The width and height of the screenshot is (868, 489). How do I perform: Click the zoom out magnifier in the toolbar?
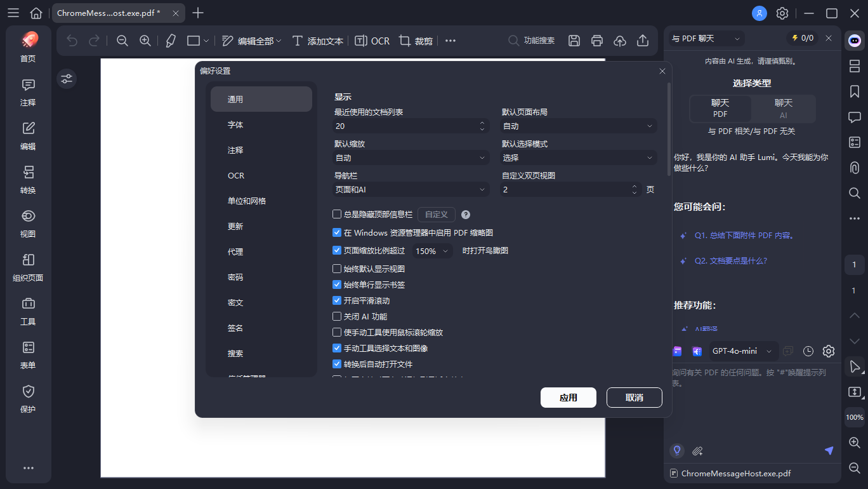(122, 41)
